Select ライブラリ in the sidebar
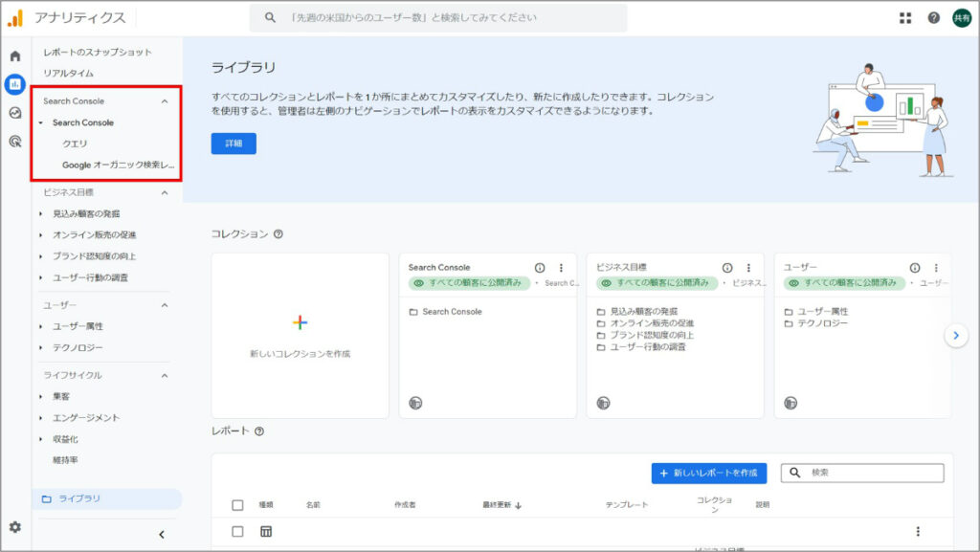980x552 pixels. 107,499
